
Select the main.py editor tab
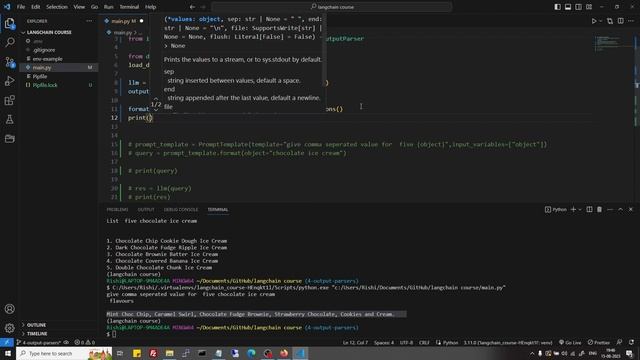pyautogui.click(x=123, y=21)
